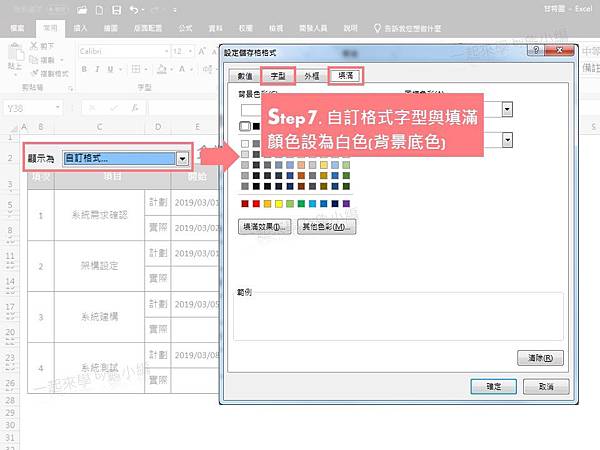This screenshot has height=450, width=600.
Task: Click the Enter checkmark icon in formula bar
Action: pos(114,108)
